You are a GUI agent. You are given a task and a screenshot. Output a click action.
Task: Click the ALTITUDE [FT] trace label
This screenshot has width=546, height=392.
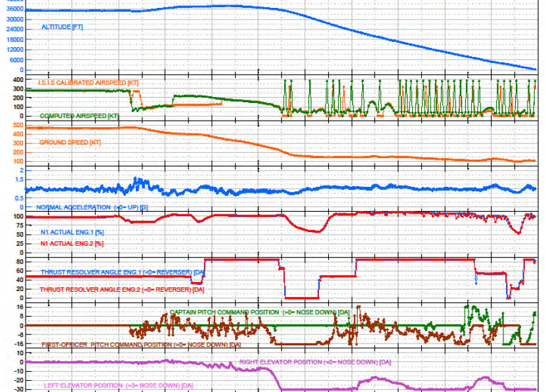pos(62,27)
